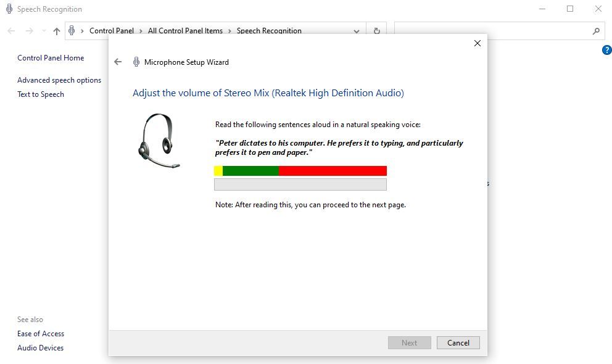The width and height of the screenshot is (612, 364).
Task: Cancel the Microphone Setup Wizard
Action: pyautogui.click(x=458, y=342)
